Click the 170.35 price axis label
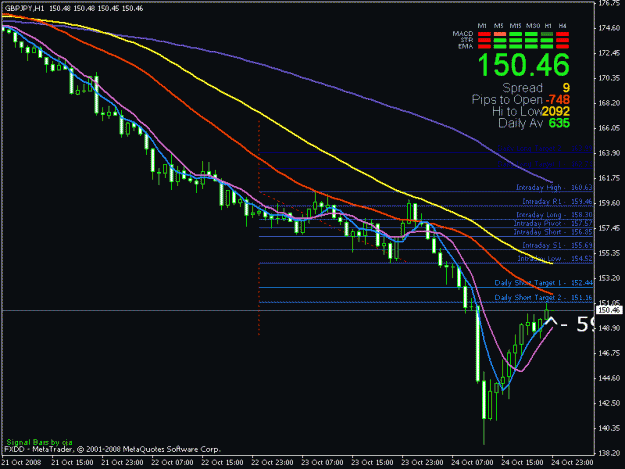 (609, 78)
